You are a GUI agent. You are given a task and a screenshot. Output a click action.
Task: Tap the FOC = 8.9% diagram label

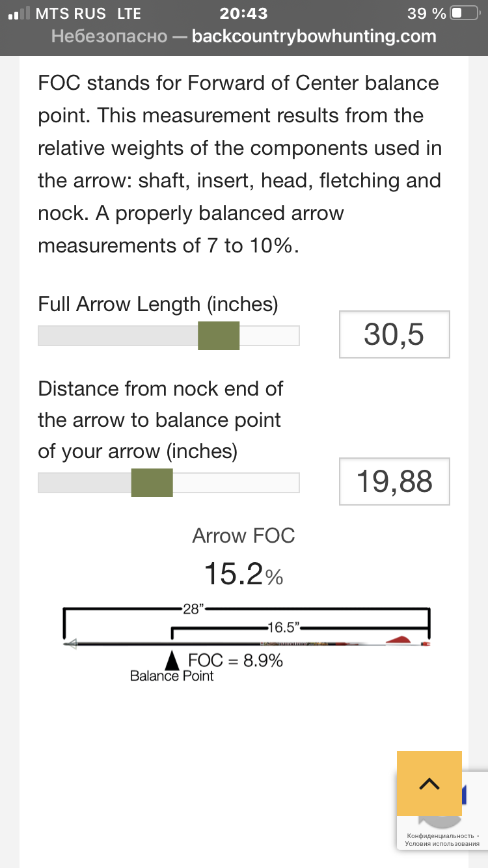tap(236, 661)
